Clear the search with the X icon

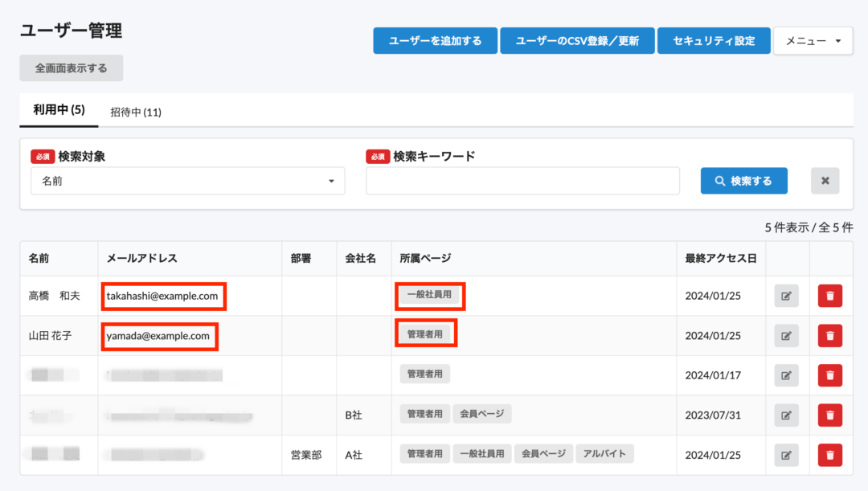click(825, 180)
